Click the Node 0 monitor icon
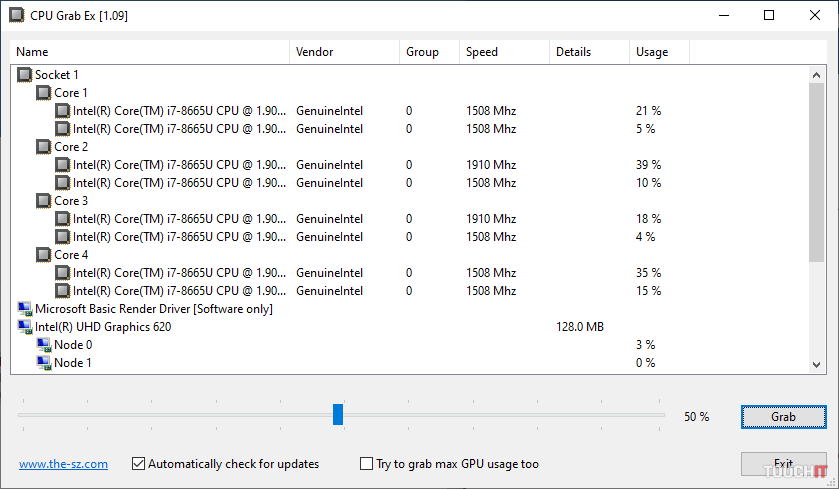This screenshot has width=839, height=489. (44, 345)
